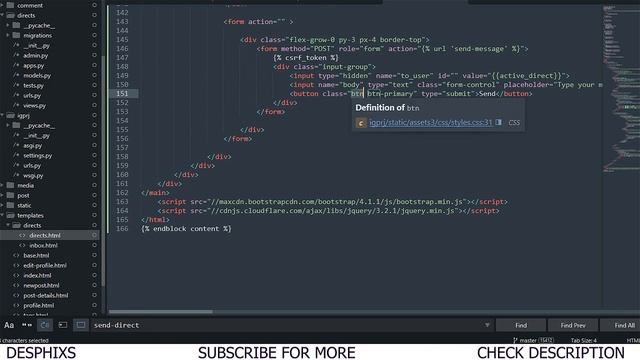Image resolution: width=640 pixels, height=360 pixels.
Task: Click the HTML file icon next to inbox.html
Action: 22,245
